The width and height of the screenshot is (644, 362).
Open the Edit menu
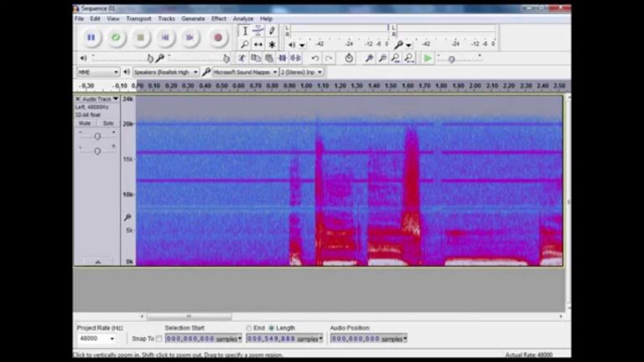point(96,19)
